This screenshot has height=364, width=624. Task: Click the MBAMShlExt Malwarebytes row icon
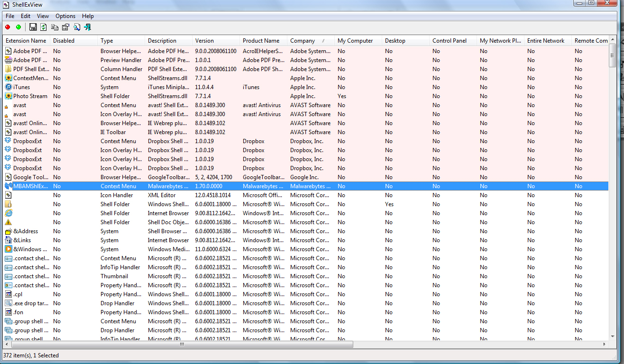click(x=9, y=186)
